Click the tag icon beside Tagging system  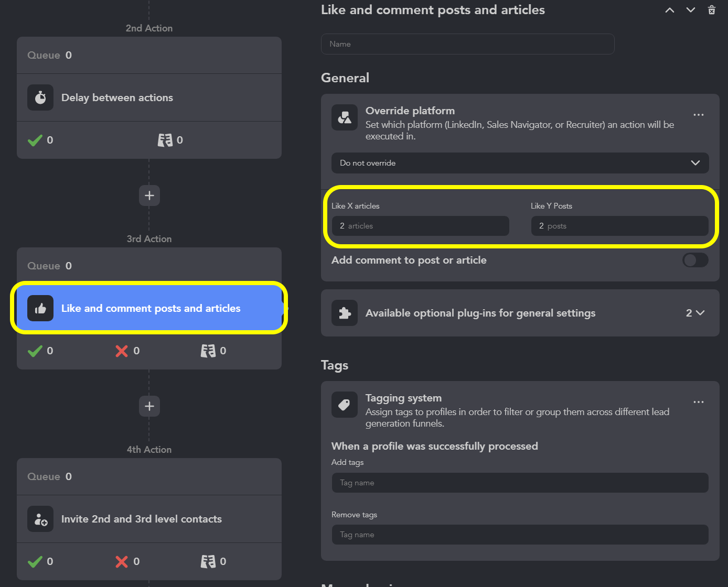[345, 405]
